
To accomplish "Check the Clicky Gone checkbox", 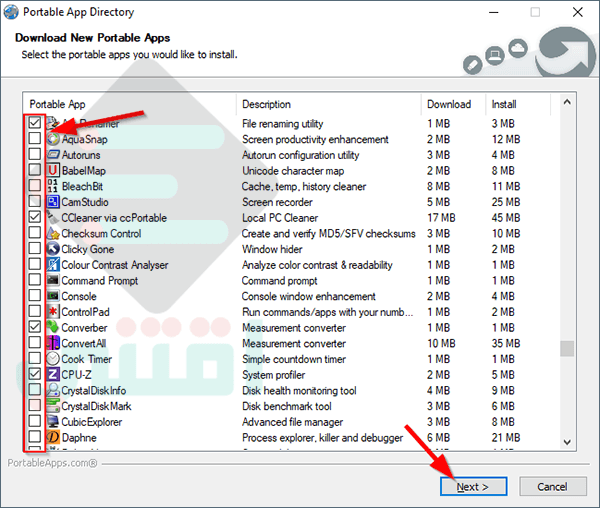I will (x=34, y=248).
